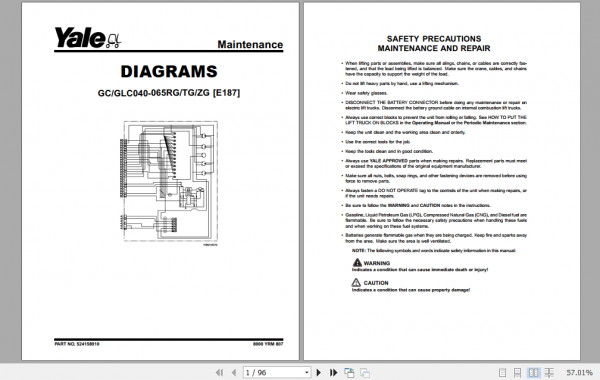Image resolution: width=600 pixels, height=380 pixels.
Task: Go to the next page
Action: [x=319, y=372]
